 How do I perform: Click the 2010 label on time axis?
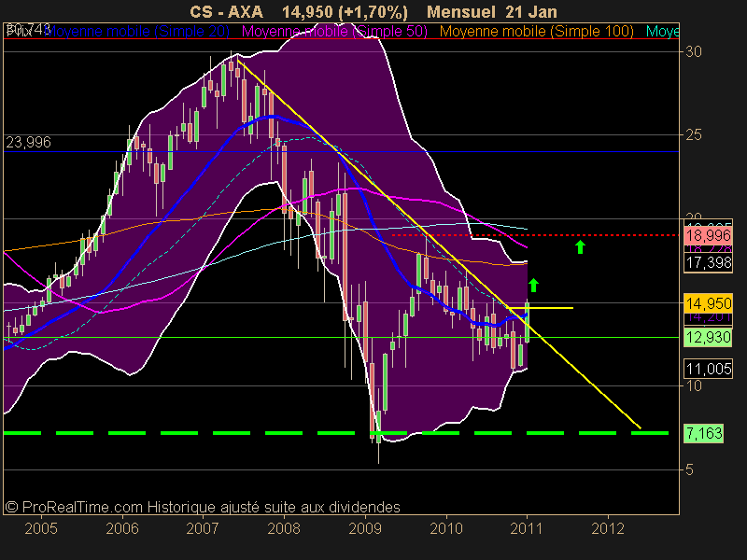[446, 528]
